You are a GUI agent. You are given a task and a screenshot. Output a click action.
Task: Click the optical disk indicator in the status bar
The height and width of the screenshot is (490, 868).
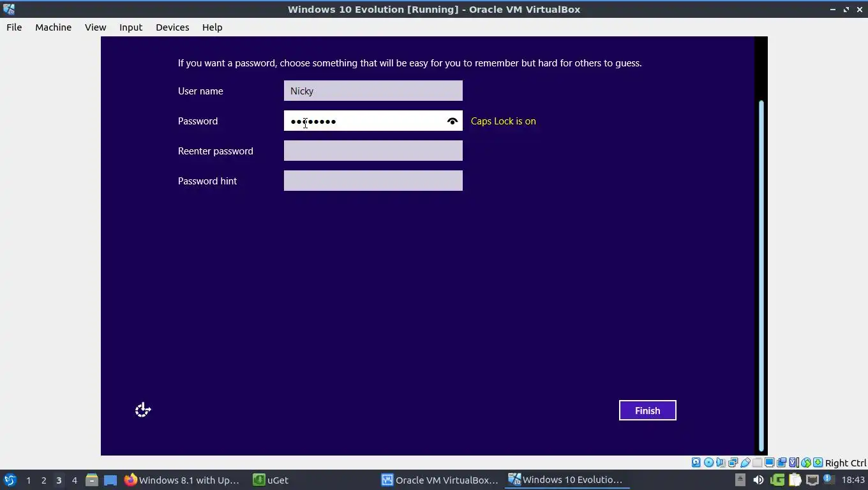708,463
